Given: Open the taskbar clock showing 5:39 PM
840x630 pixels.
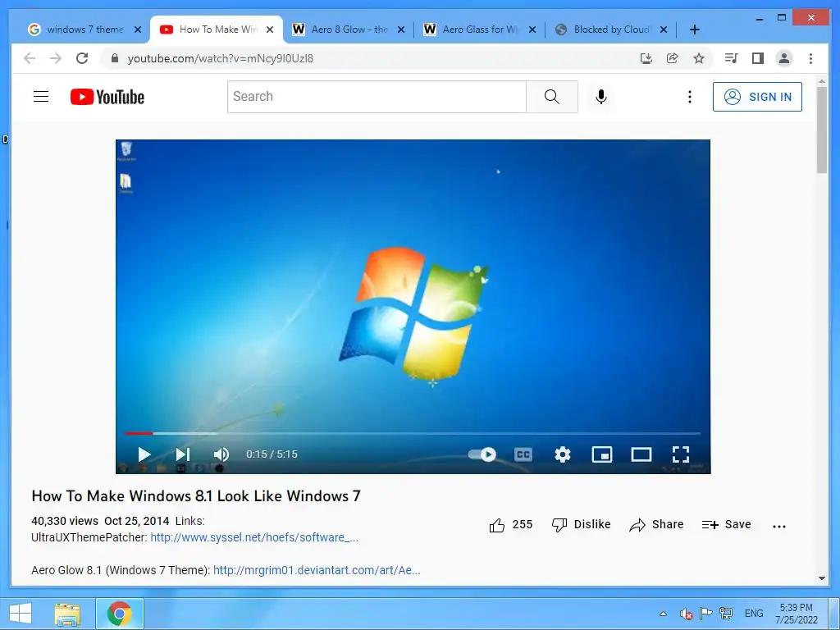Looking at the screenshot, I should click(x=796, y=614).
